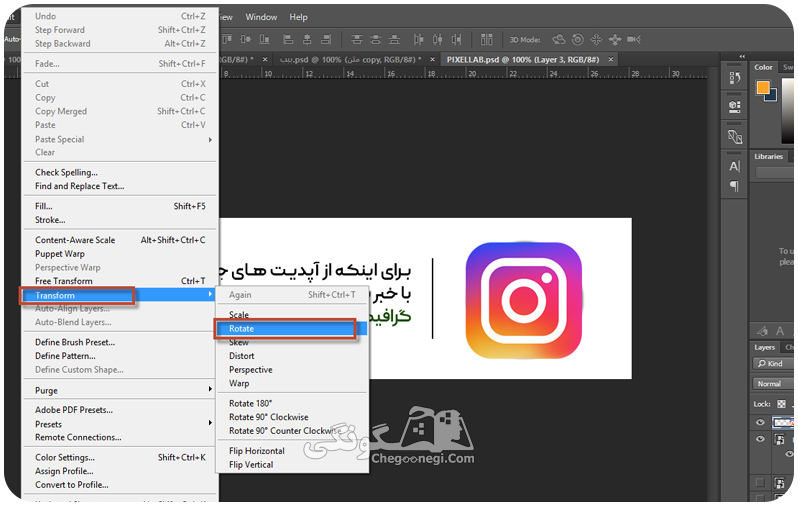Toggle the nested effects eye under second layer
The width and height of the screenshot is (798, 508).
[789, 454]
